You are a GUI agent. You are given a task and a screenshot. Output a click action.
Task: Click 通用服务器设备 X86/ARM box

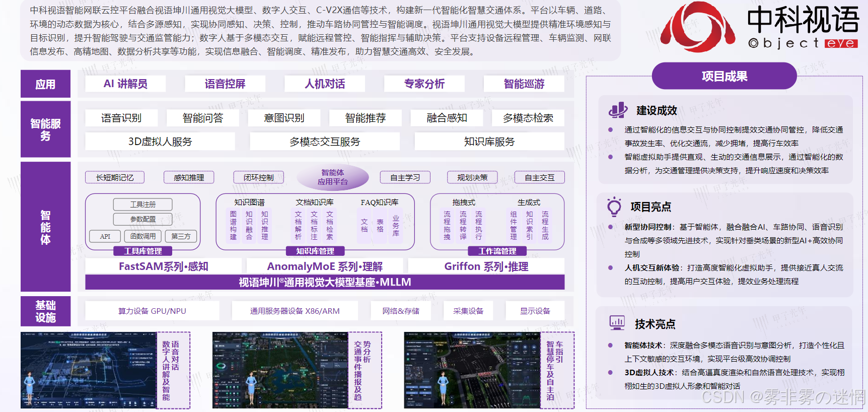pos(295,311)
